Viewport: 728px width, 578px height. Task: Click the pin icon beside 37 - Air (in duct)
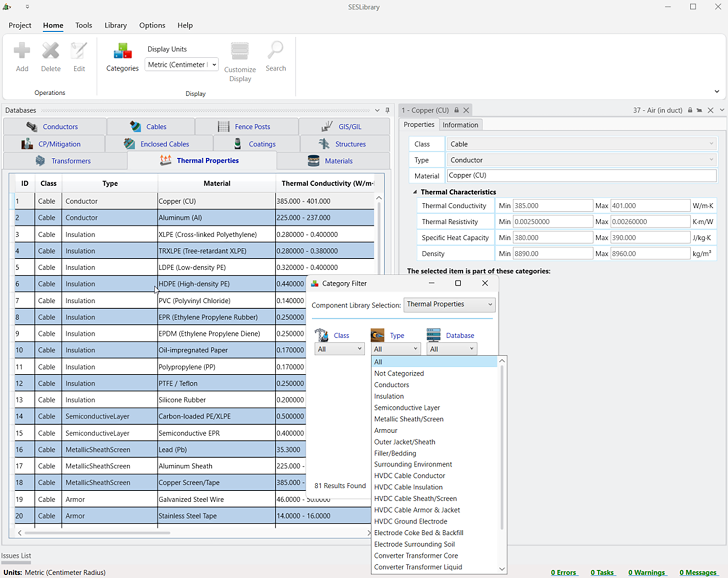pyautogui.click(x=699, y=110)
